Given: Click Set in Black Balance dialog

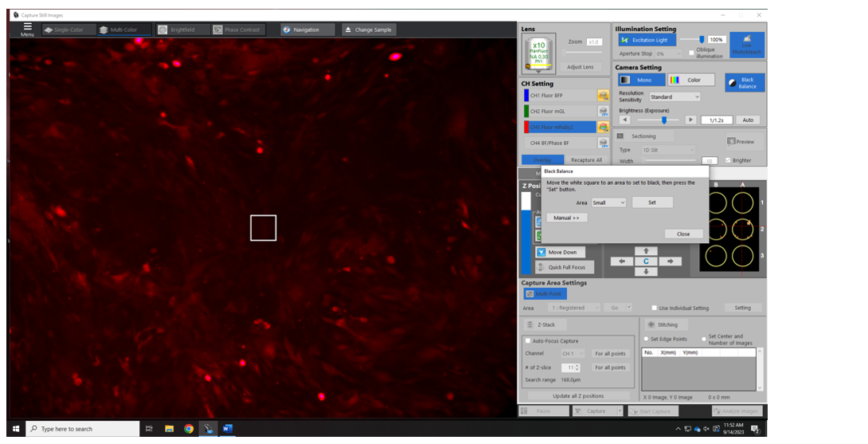Looking at the screenshot, I should pyautogui.click(x=652, y=203).
